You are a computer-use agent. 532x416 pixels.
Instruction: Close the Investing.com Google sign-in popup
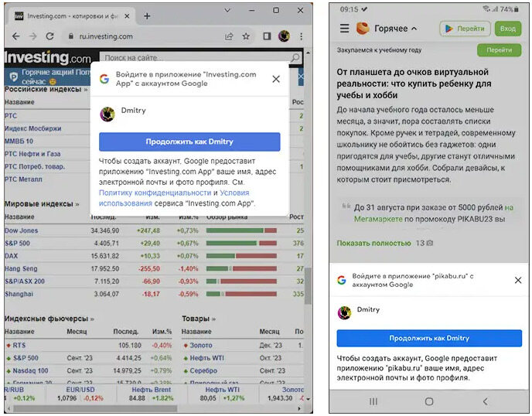pos(276,79)
